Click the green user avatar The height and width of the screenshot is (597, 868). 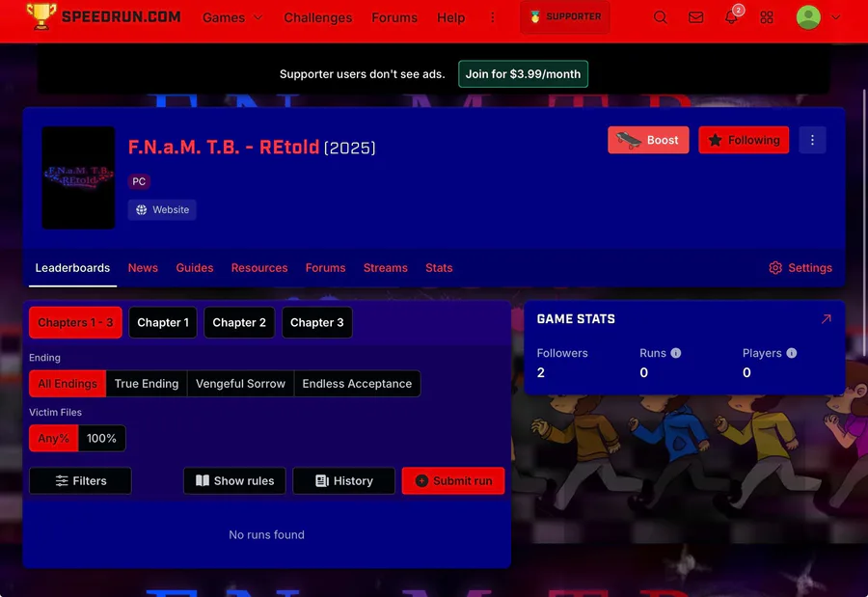(x=807, y=17)
